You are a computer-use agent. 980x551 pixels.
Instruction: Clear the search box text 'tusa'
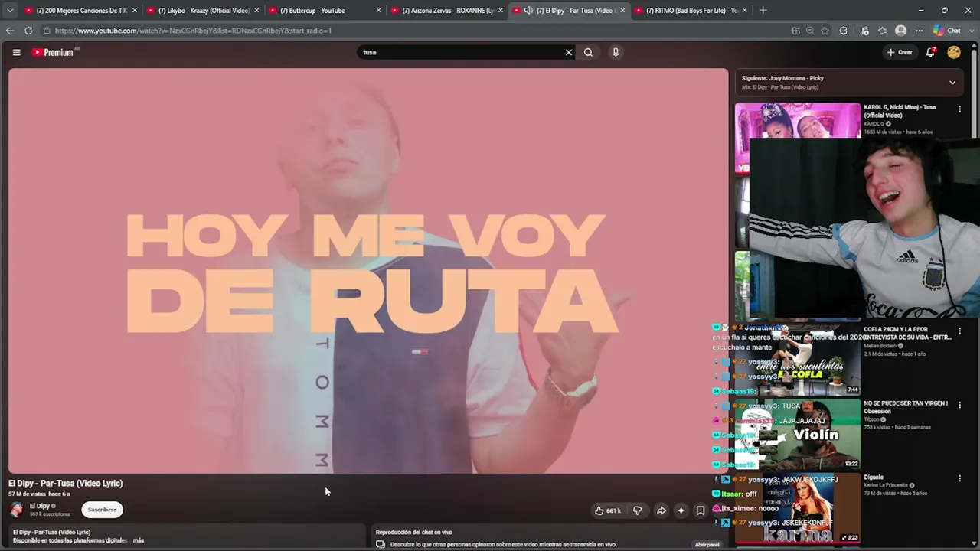pyautogui.click(x=568, y=52)
